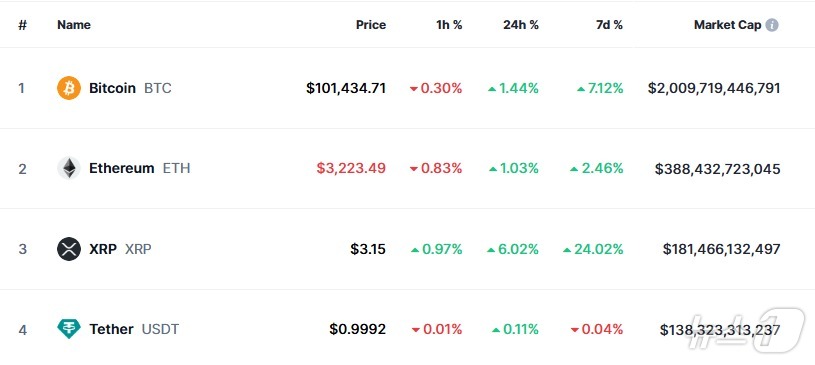Sort by the 1h % column header
The height and width of the screenshot is (365, 815).
[x=449, y=25]
